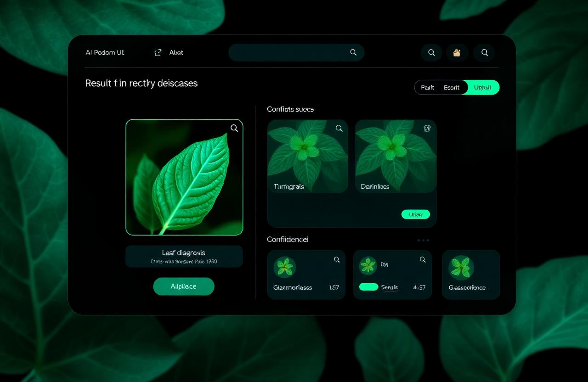
Task: Zoom the main leaf image with its magnifier icon
Action: 234,128
